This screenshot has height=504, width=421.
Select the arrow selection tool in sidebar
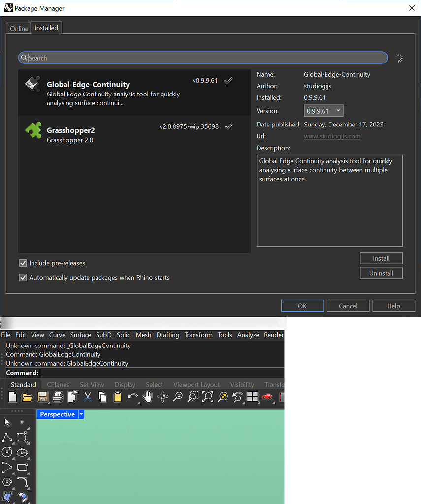click(x=6, y=422)
